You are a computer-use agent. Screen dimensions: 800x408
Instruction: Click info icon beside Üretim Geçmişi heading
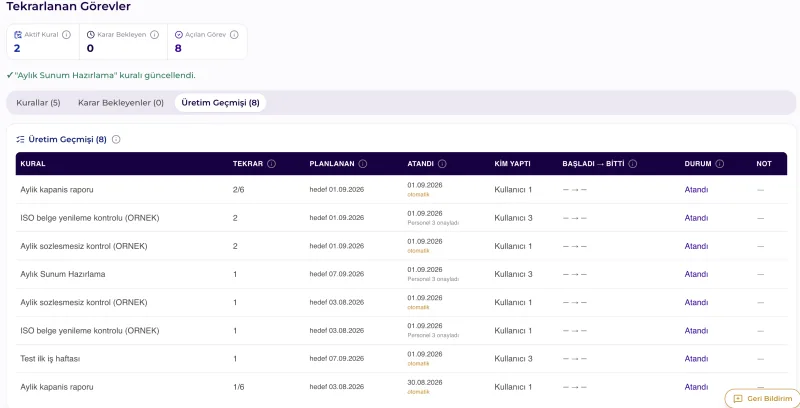[116, 139]
